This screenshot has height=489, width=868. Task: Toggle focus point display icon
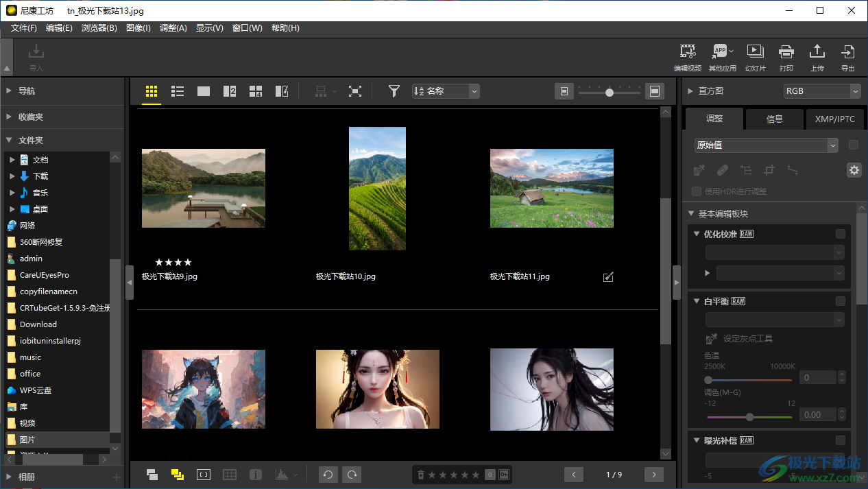point(204,474)
